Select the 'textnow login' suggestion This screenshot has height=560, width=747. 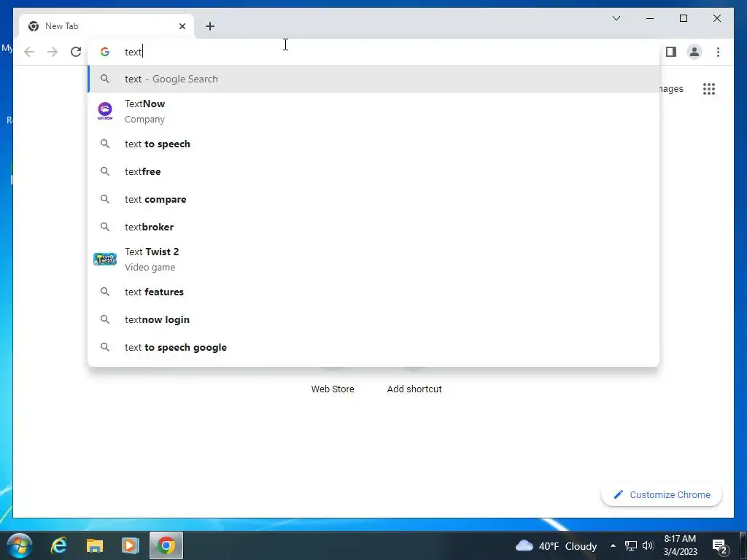tap(374, 319)
